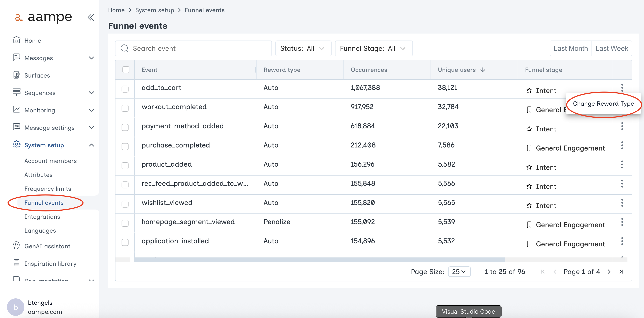Viewport: 644px width, 318px height.
Task: Open three-dot menu for payment_method_added row
Action: (x=622, y=126)
